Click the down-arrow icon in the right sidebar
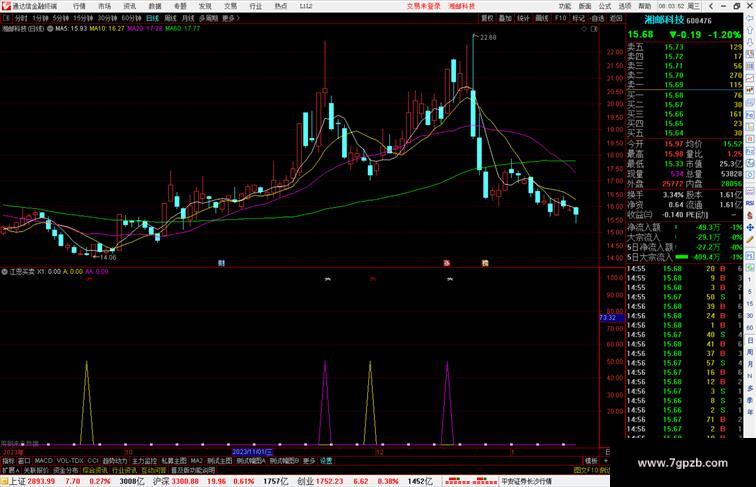The width and height of the screenshot is (756, 487). click(x=750, y=42)
